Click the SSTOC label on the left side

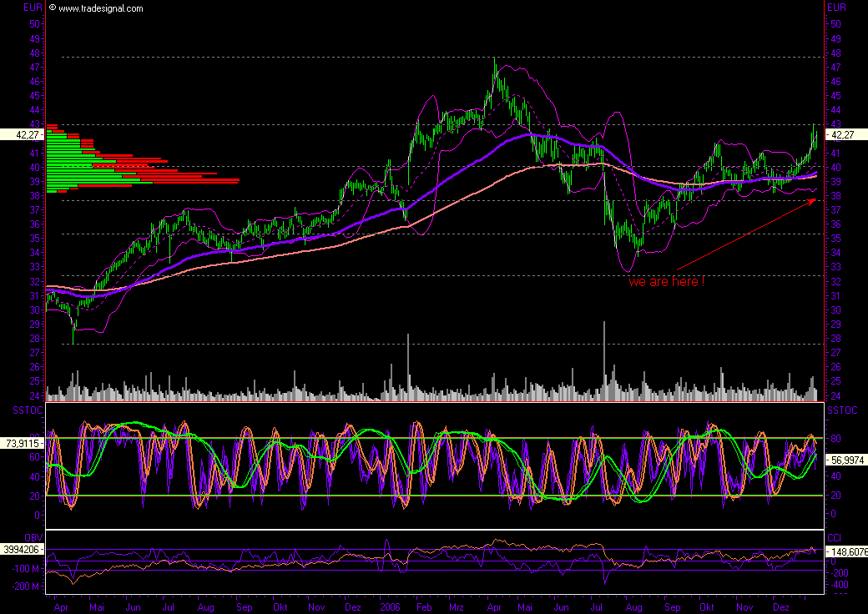pyautogui.click(x=22, y=410)
